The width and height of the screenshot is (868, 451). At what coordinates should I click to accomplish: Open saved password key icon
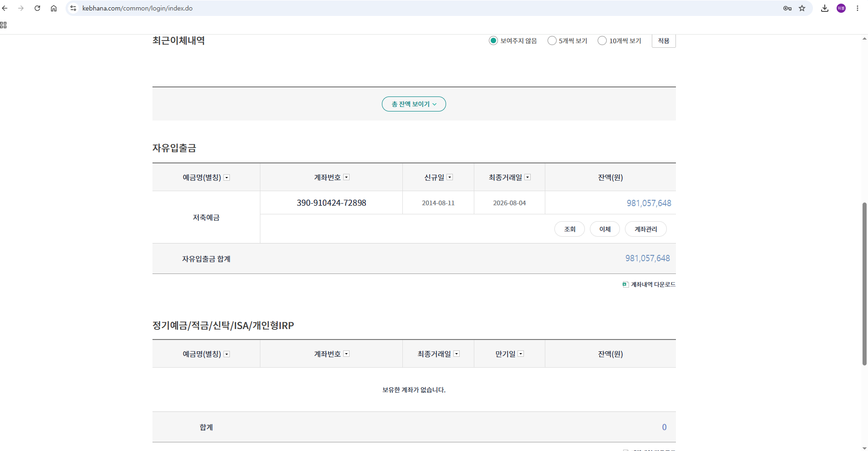click(787, 8)
